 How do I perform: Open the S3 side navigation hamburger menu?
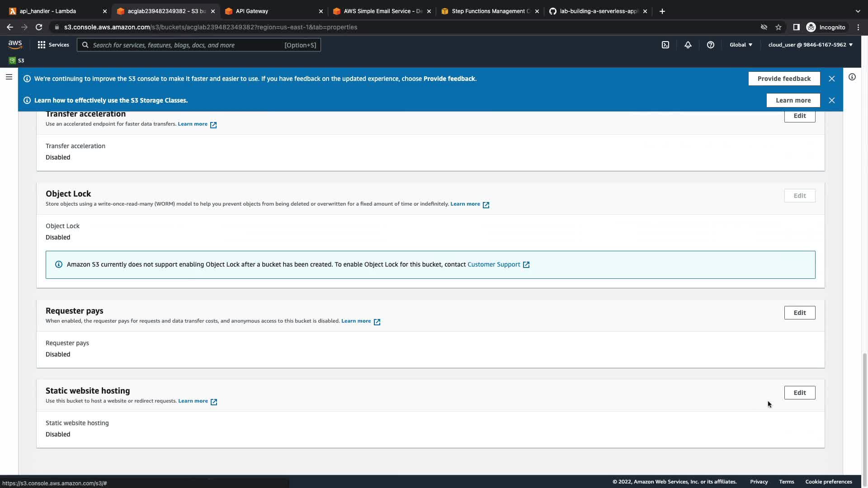coord(9,77)
